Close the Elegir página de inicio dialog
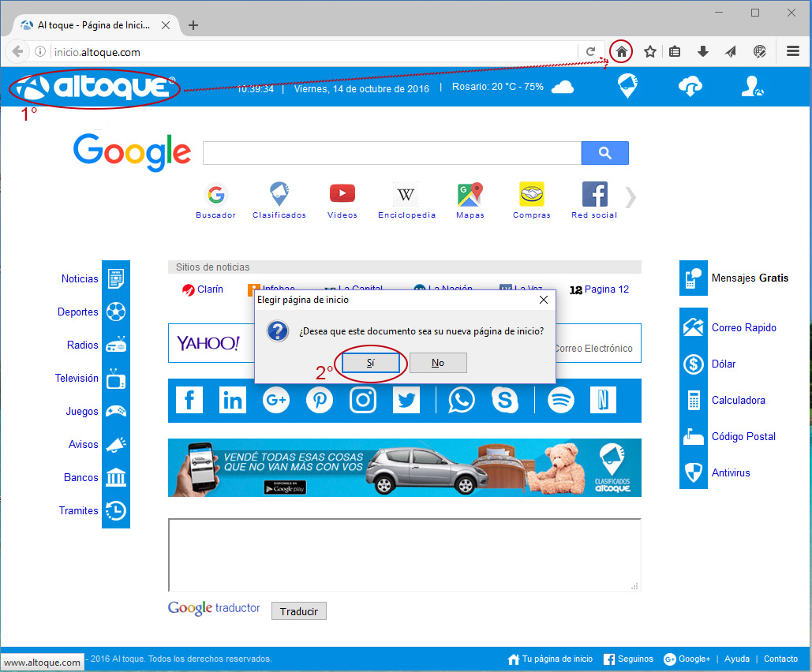 click(544, 300)
